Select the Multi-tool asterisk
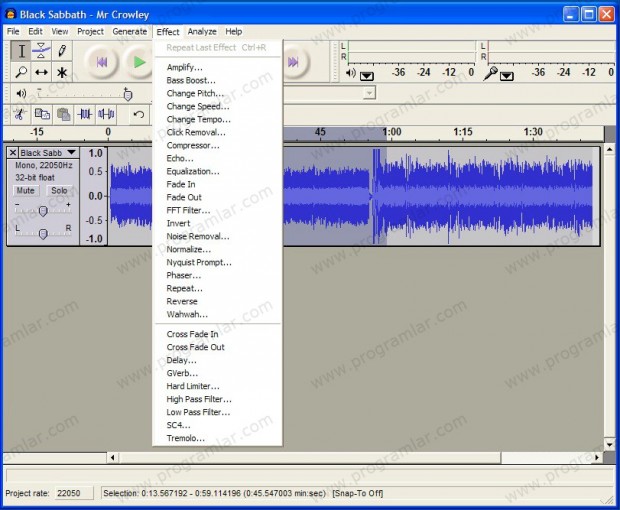This screenshot has width=620, height=510. [x=62, y=72]
